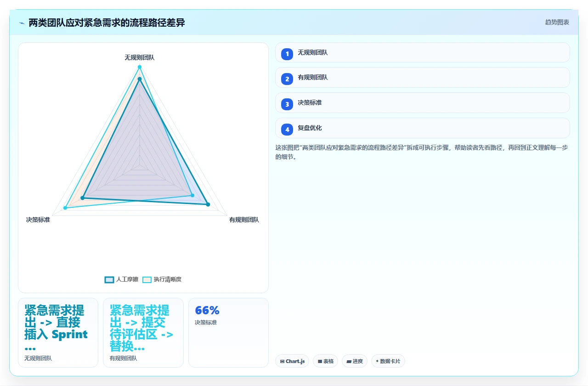588x386 pixels.
Task: Click the lightning icon beside the title
Action: click(x=22, y=23)
